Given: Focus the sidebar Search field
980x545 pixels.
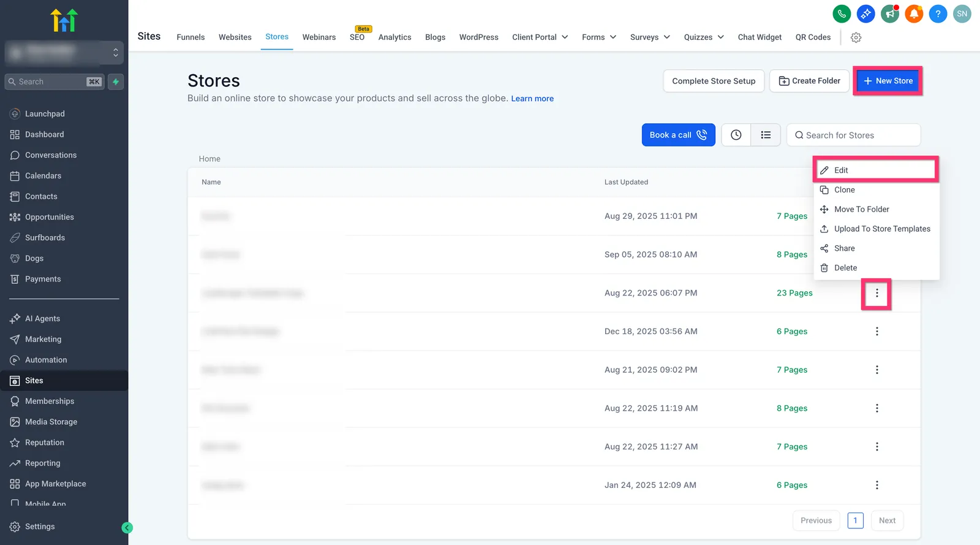Looking at the screenshot, I should pos(55,82).
